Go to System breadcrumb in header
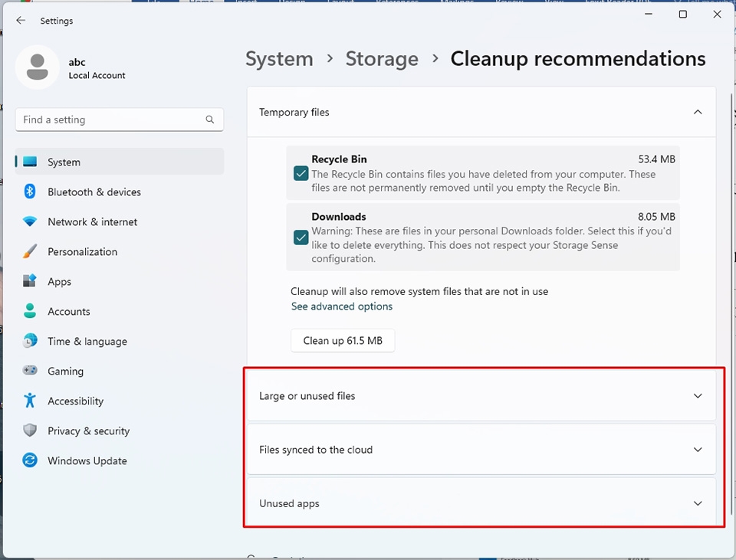Screen dimensions: 736x560 pyautogui.click(x=279, y=59)
